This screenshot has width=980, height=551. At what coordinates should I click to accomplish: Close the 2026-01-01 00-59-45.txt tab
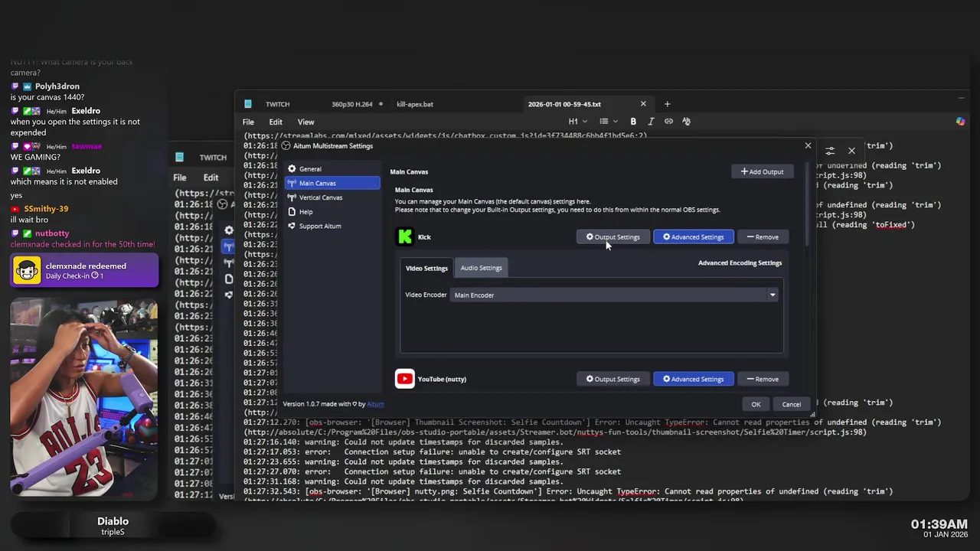[643, 104]
